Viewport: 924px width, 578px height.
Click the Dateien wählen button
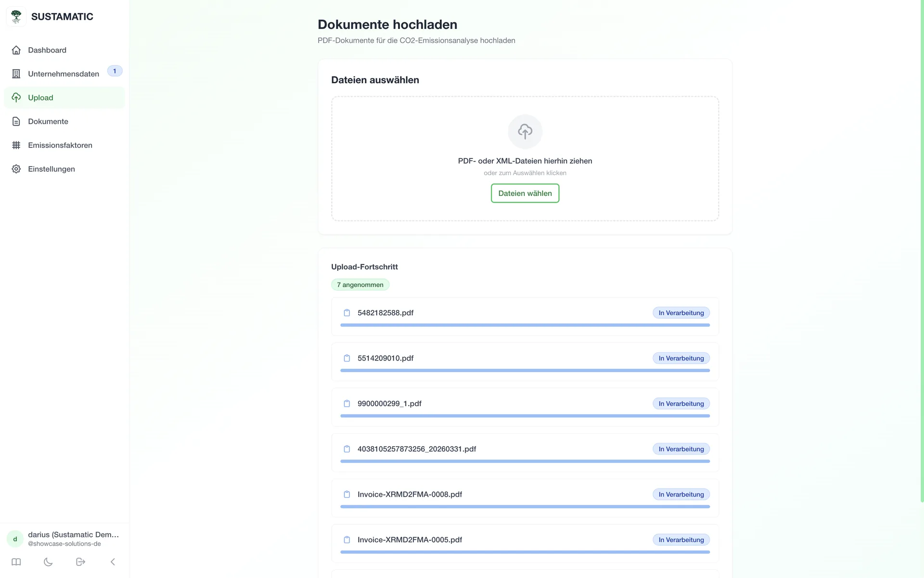coord(525,193)
